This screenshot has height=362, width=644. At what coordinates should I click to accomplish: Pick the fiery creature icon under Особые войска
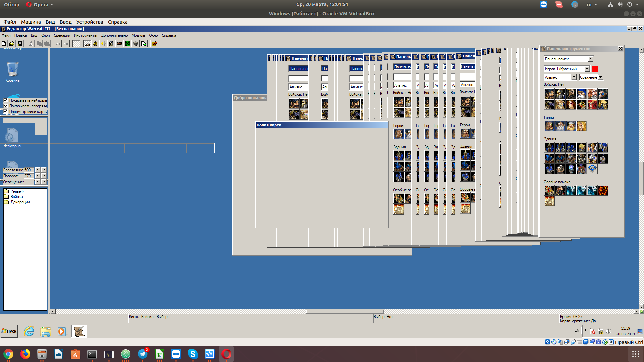tap(603, 190)
